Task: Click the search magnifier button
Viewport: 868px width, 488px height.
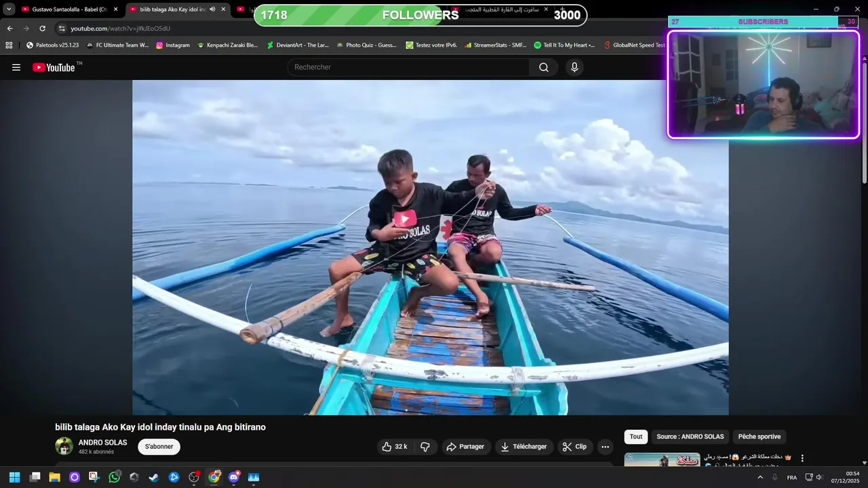Action: pyautogui.click(x=544, y=67)
